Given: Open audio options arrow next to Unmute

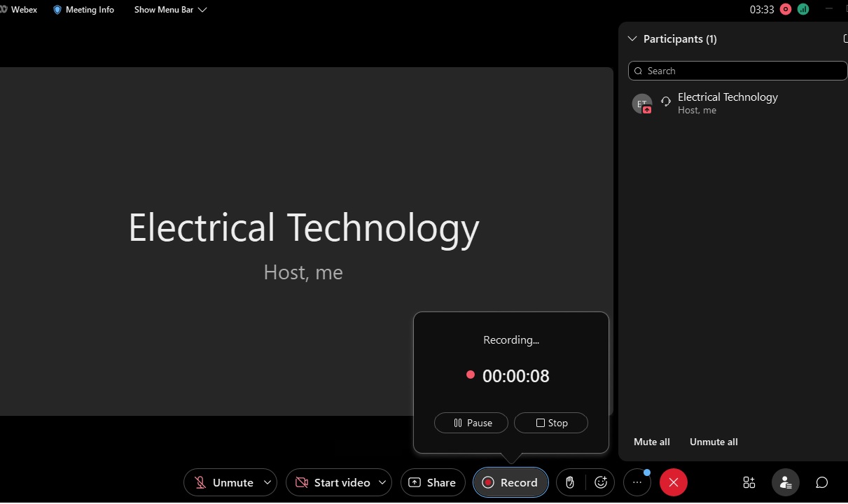Looking at the screenshot, I should coord(267,482).
